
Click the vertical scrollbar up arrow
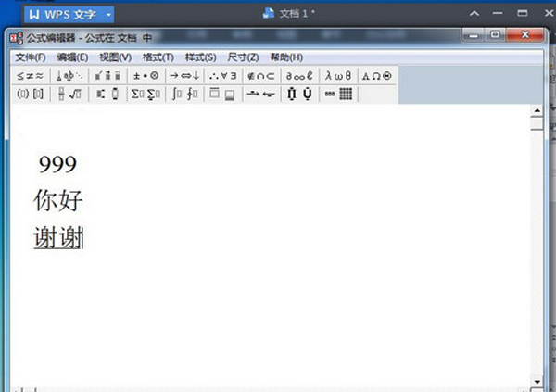point(537,110)
